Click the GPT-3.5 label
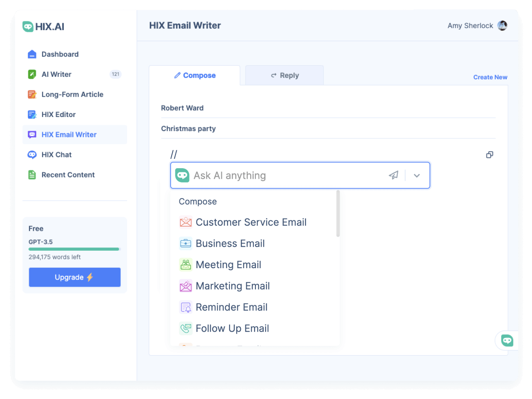The image size is (532, 399). tap(41, 242)
